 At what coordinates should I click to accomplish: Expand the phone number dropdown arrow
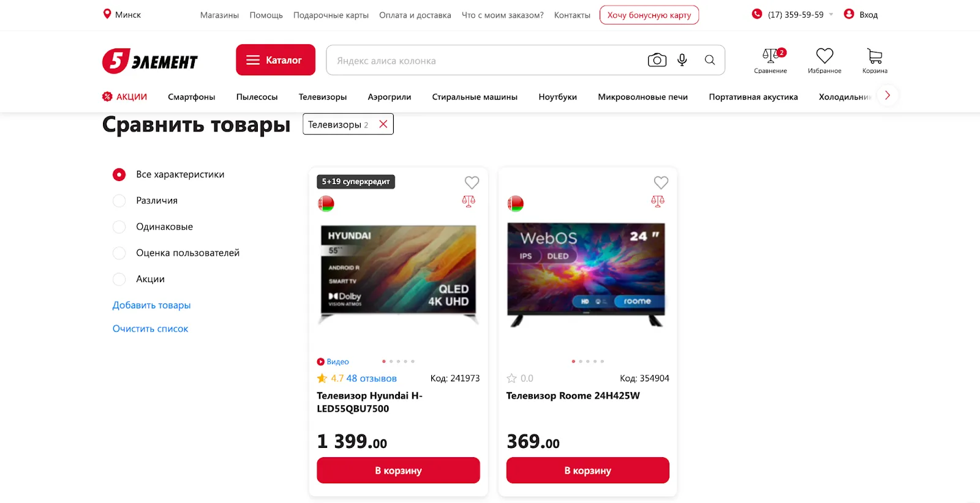pos(831,15)
